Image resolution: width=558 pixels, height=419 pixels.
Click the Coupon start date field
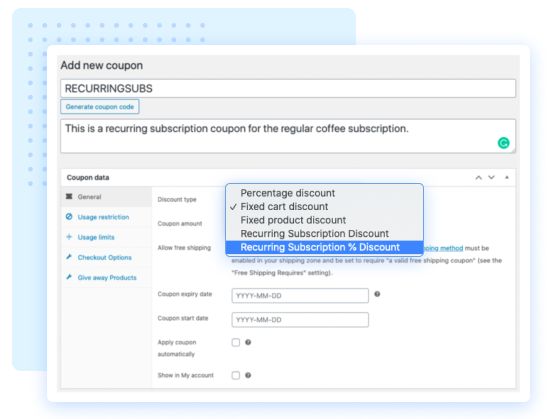point(300,320)
